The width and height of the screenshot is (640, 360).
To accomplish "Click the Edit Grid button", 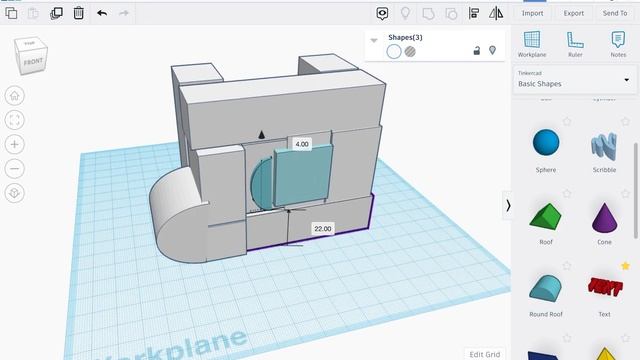I will [x=484, y=354].
